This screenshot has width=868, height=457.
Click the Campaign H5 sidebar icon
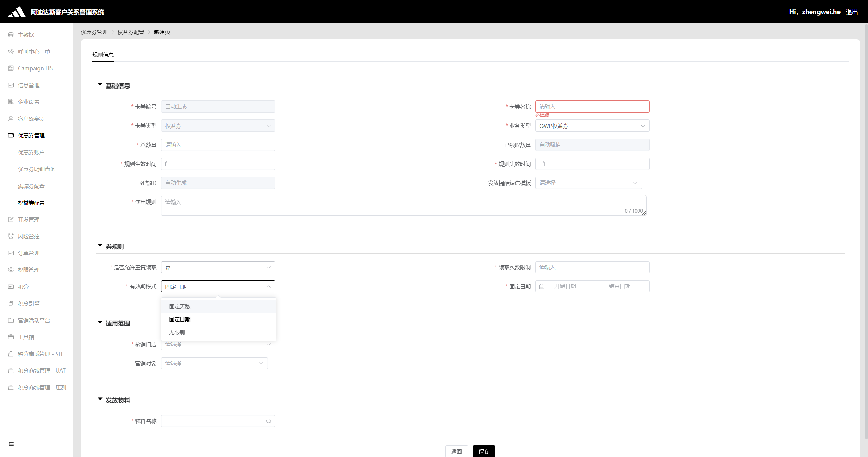(x=11, y=68)
